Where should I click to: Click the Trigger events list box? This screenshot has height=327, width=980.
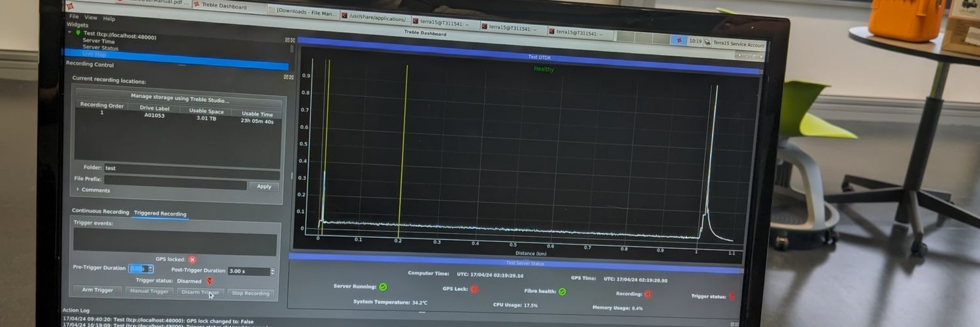pyautogui.click(x=175, y=241)
